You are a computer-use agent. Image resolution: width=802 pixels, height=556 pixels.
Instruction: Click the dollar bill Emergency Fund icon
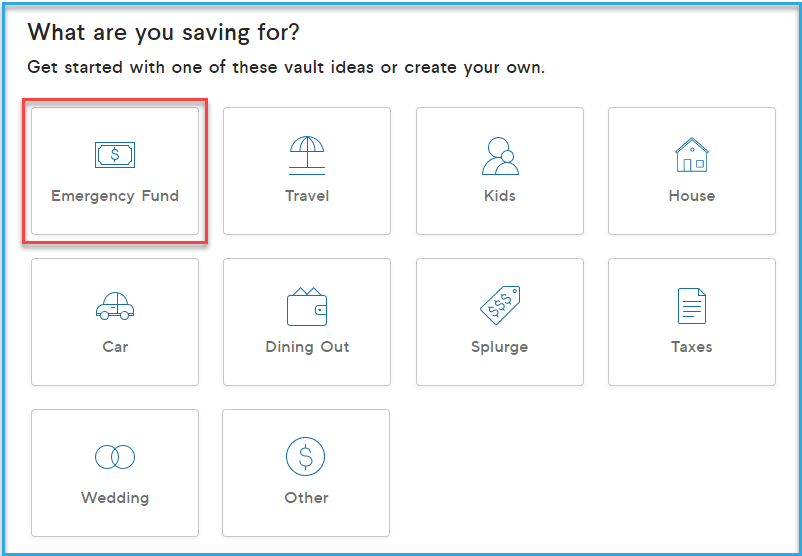[115, 154]
